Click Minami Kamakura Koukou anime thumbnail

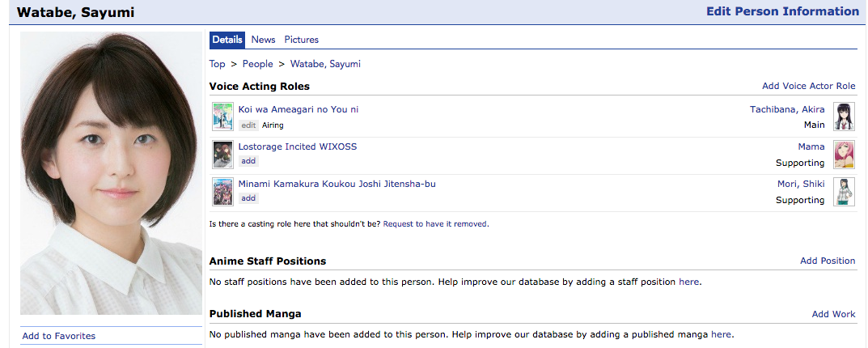(x=222, y=191)
